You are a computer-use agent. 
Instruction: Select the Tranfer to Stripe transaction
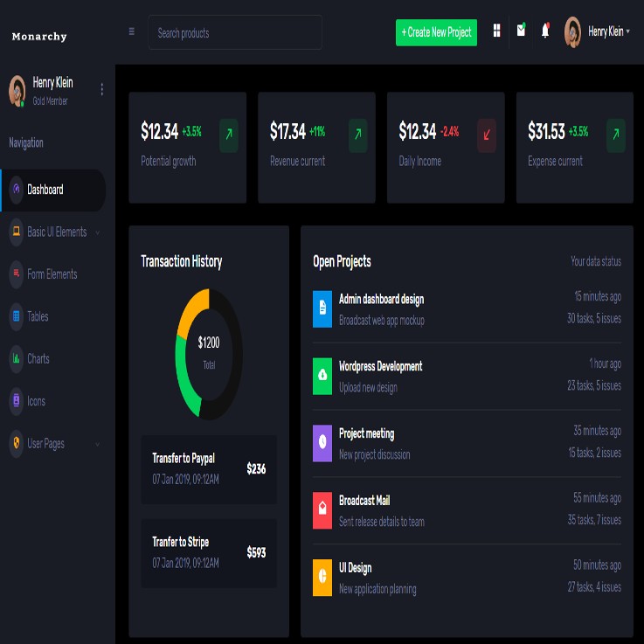click(x=209, y=553)
